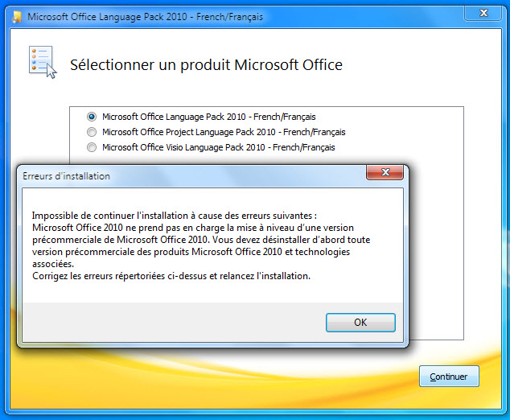Click the OK button in the error dialog
510x420 pixels.
click(x=360, y=323)
